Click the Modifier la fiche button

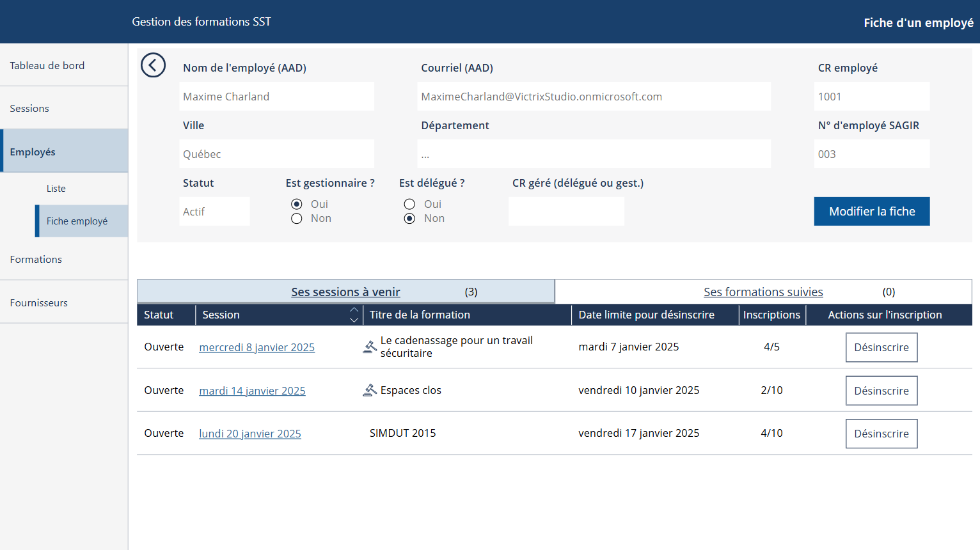tap(872, 212)
